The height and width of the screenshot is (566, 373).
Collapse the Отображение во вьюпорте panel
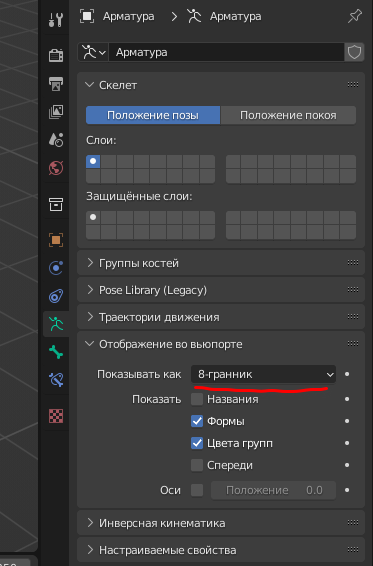89,344
